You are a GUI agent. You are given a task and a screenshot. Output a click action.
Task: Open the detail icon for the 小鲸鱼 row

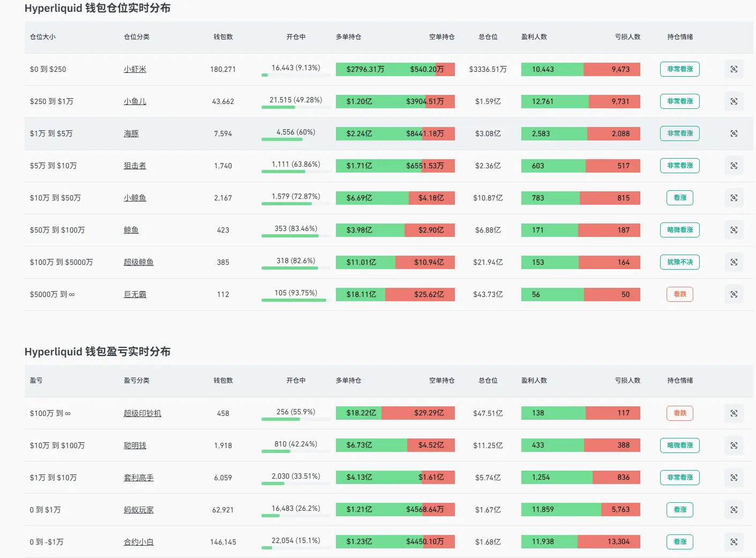point(734,198)
